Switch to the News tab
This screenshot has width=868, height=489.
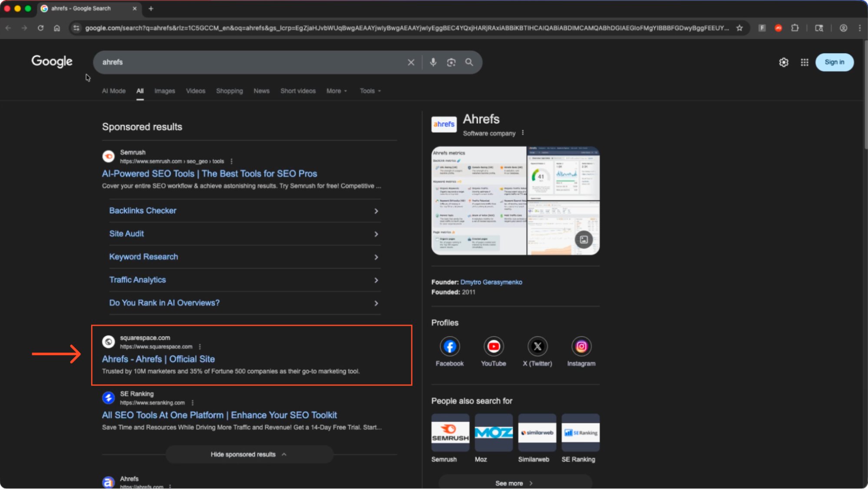point(261,91)
